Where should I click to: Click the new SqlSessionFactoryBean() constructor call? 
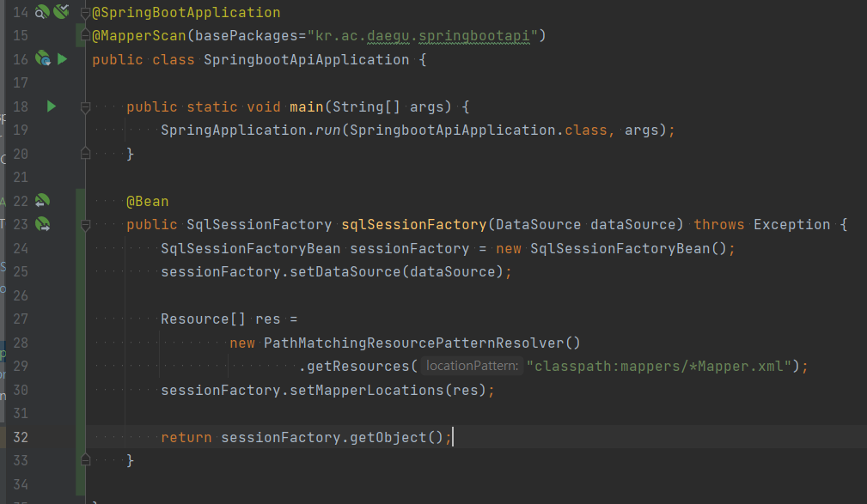coord(611,249)
